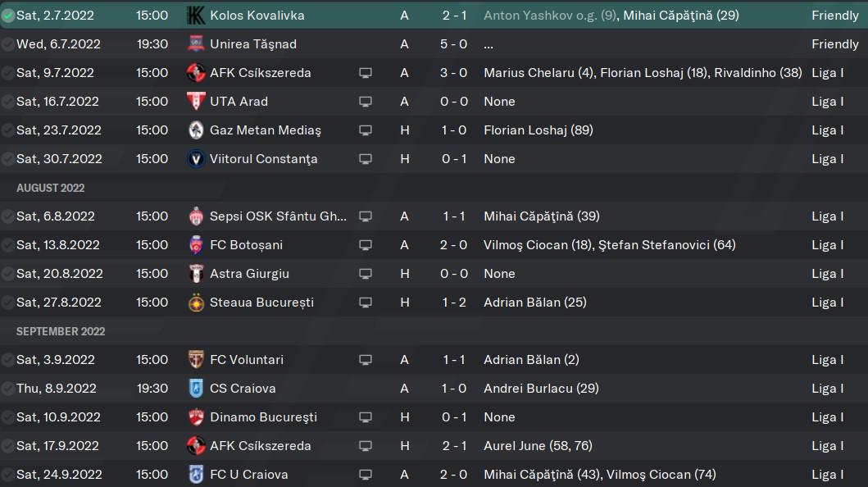Select the Astra Giurgiu opponent name
This screenshot has height=487, width=868.
(x=249, y=273)
